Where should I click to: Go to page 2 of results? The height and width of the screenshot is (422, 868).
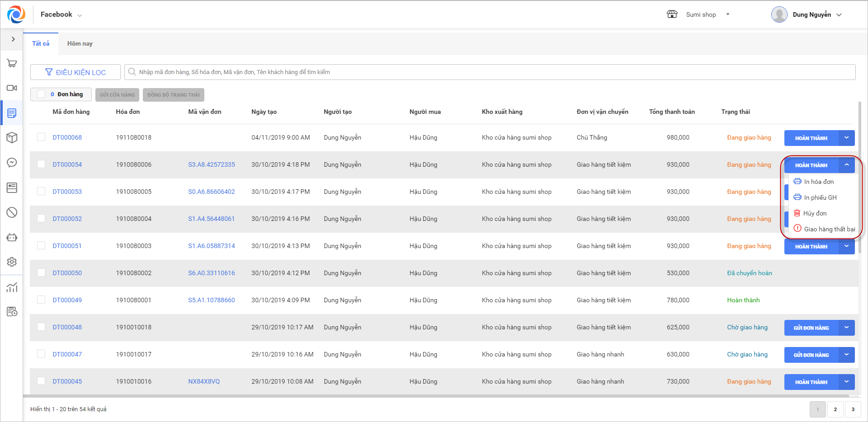click(835, 409)
